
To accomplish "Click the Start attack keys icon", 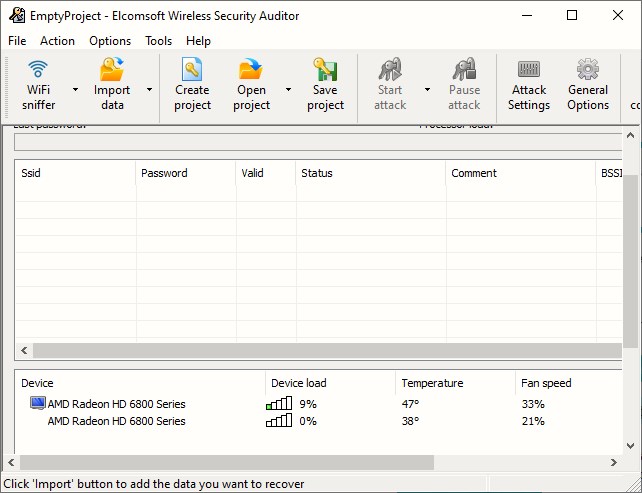I will coord(389,70).
